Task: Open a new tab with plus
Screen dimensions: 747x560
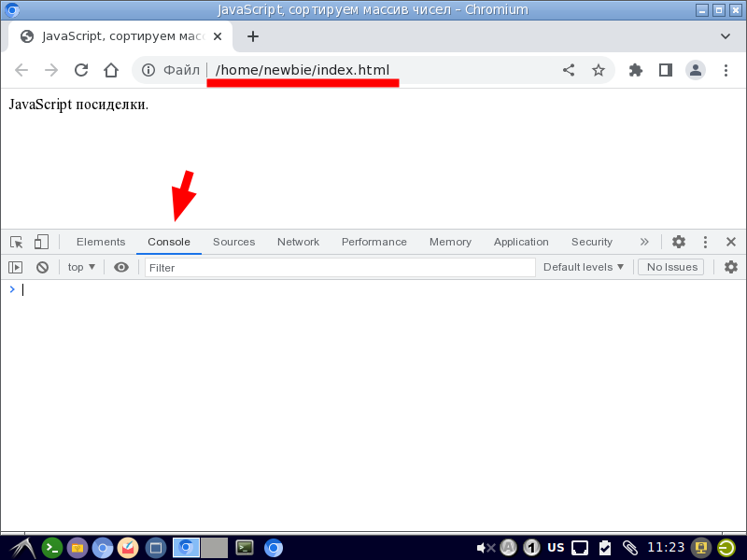Action: click(253, 36)
